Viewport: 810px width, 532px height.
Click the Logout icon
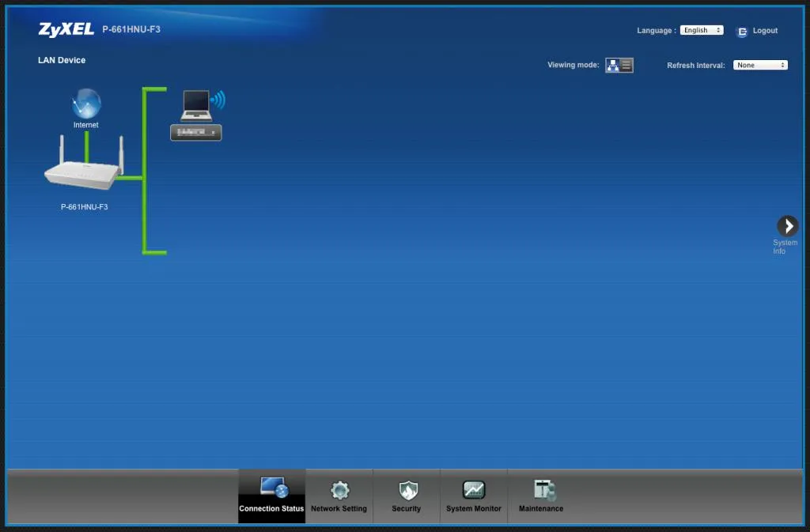(742, 32)
